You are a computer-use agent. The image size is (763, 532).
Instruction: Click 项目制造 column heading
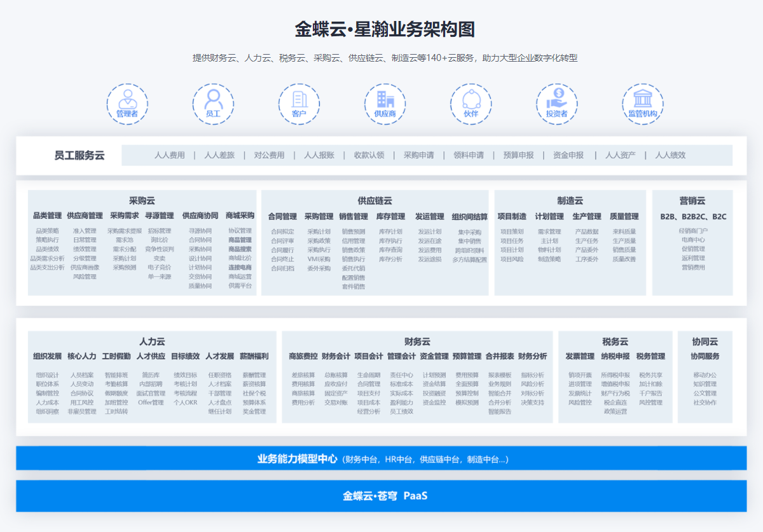[512, 217]
